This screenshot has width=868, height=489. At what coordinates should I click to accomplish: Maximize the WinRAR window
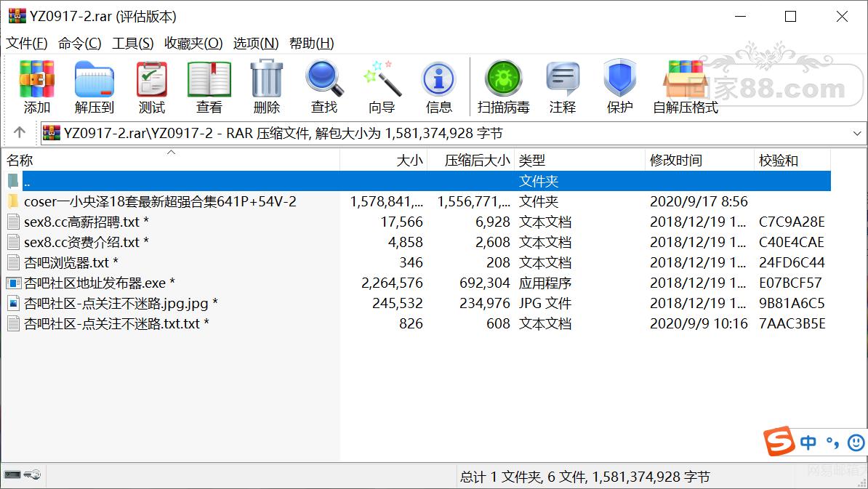[x=790, y=17]
